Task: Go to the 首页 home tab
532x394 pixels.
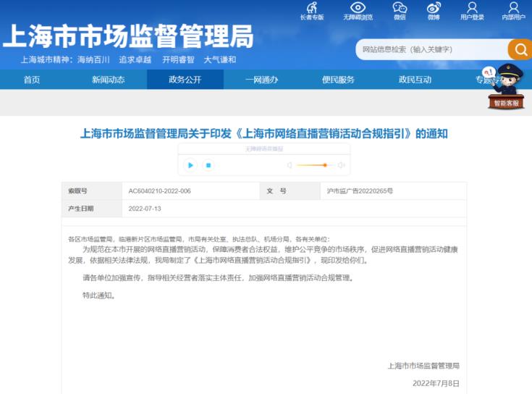Action: pyautogui.click(x=32, y=80)
